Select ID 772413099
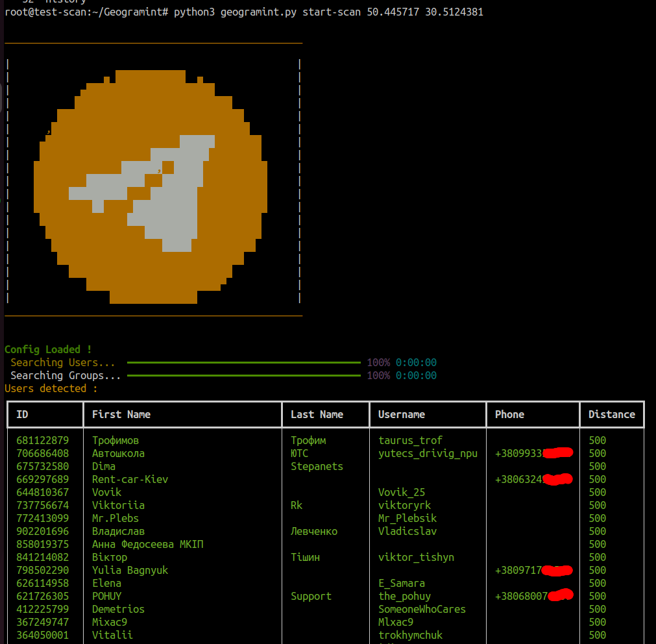Image resolution: width=656 pixels, height=644 pixels. [43, 518]
